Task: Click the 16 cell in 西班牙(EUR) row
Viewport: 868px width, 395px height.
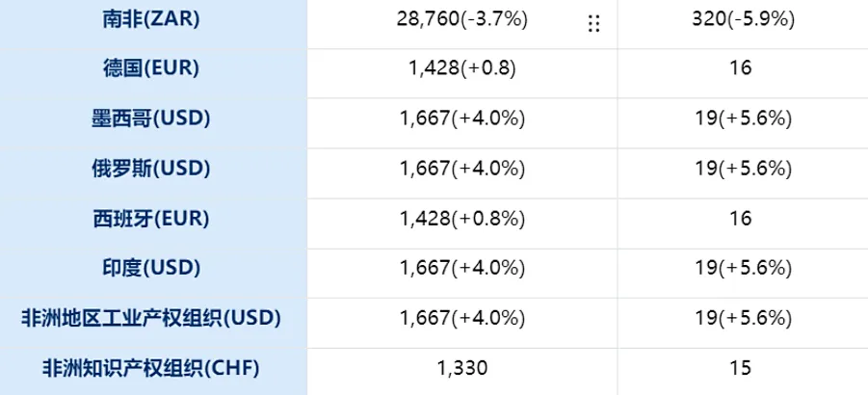Action: pyautogui.click(x=741, y=219)
